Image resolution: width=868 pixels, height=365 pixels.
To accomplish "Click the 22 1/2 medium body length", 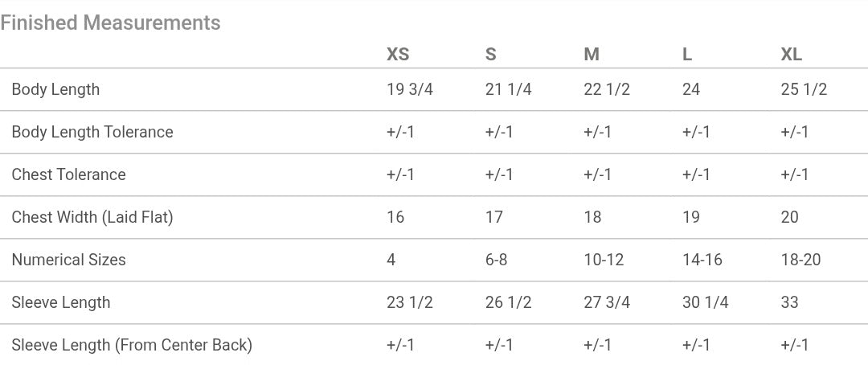I will pos(607,89).
